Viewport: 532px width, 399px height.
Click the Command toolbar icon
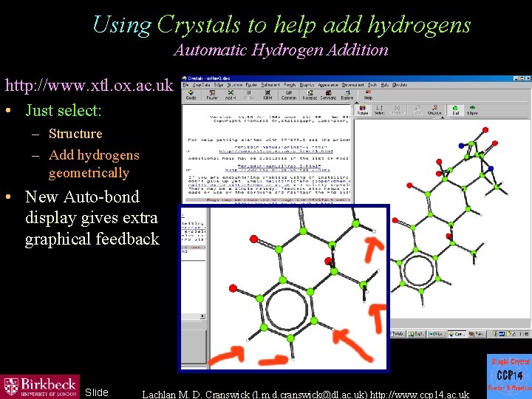click(x=328, y=95)
